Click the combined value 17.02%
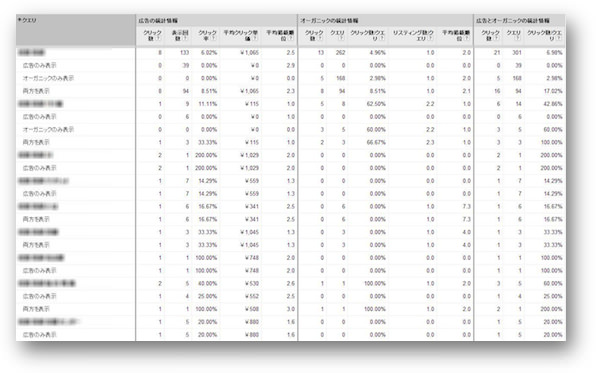 tap(553, 91)
